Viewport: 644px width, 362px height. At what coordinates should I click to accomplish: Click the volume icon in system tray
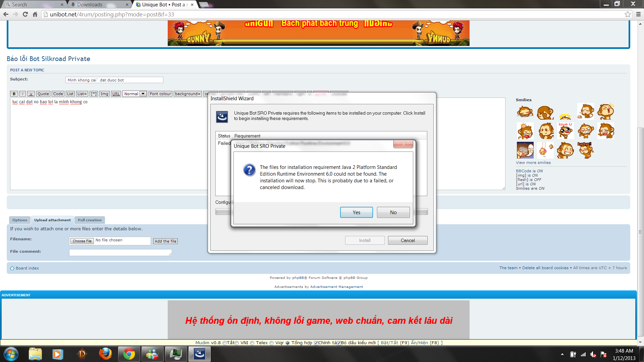click(593, 354)
